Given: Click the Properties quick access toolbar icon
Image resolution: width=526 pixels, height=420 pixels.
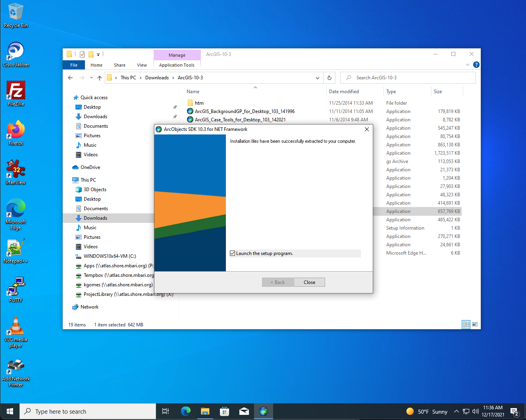Looking at the screenshot, I should coord(82,54).
